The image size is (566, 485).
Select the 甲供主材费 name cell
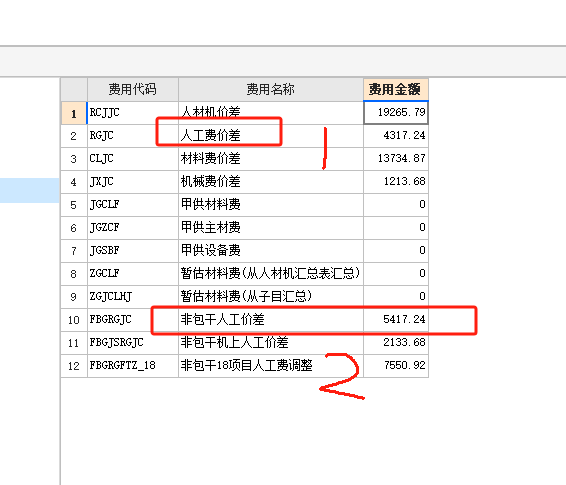[271, 228]
